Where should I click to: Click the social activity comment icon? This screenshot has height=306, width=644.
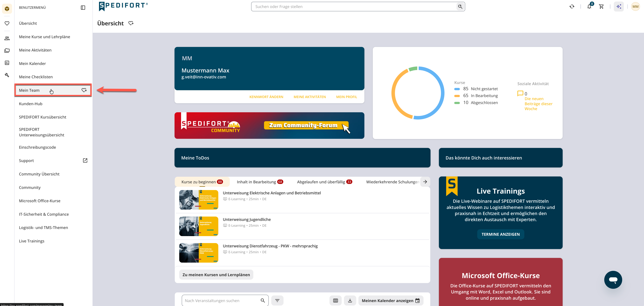coord(520,93)
